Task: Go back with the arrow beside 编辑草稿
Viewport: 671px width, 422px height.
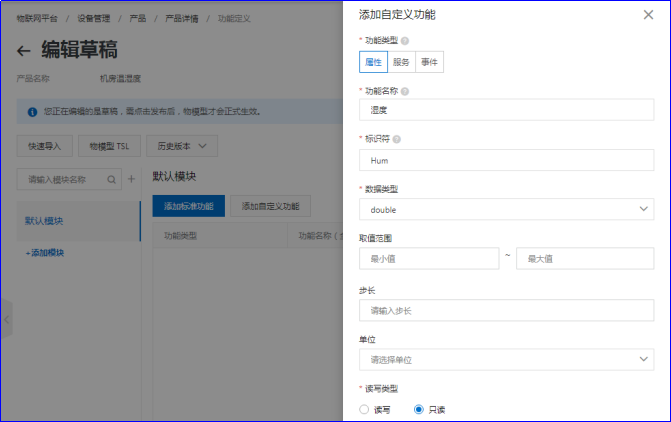Action: (x=24, y=51)
